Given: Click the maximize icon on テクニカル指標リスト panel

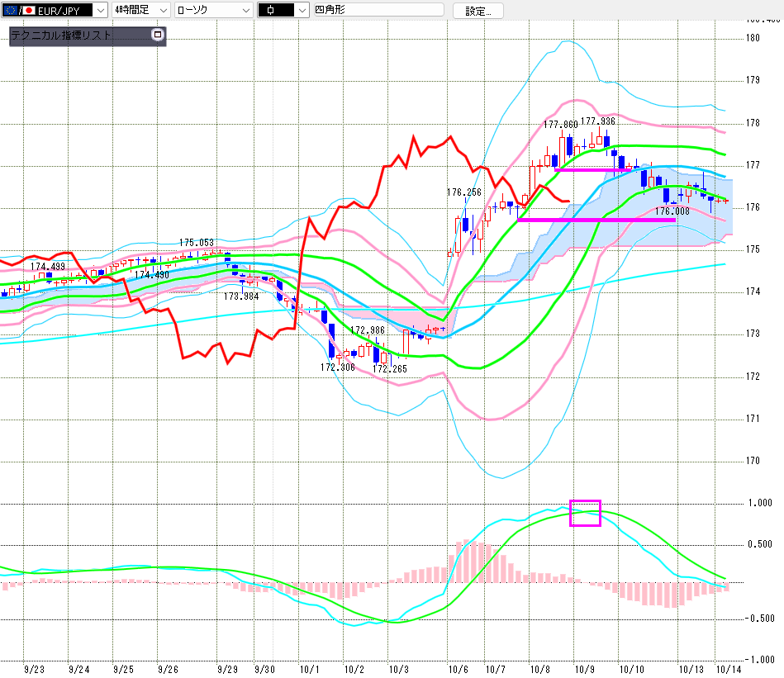Looking at the screenshot, I should pos(158,36).
